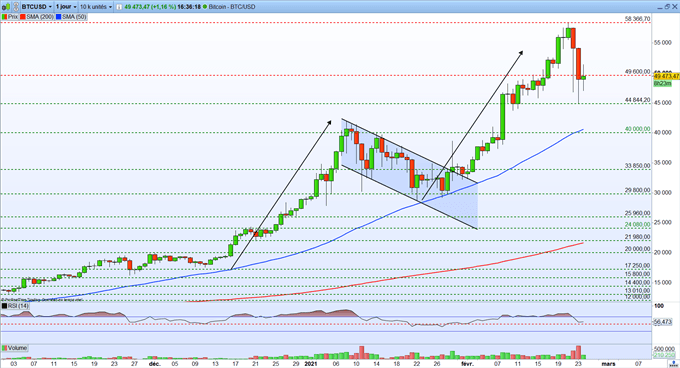Click the info icon before the price quote
This screenshot has height=368, width=680.
point(118,7)
